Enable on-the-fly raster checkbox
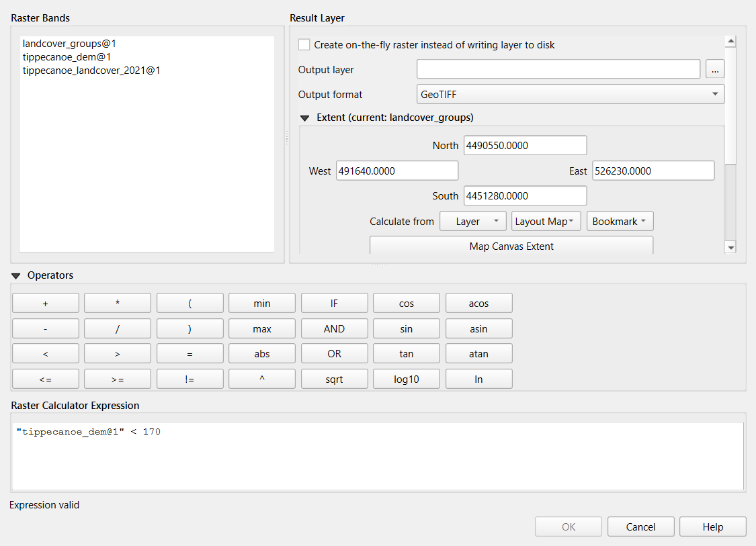This screenshot has height=546, width=756. (x=304, y=45)
